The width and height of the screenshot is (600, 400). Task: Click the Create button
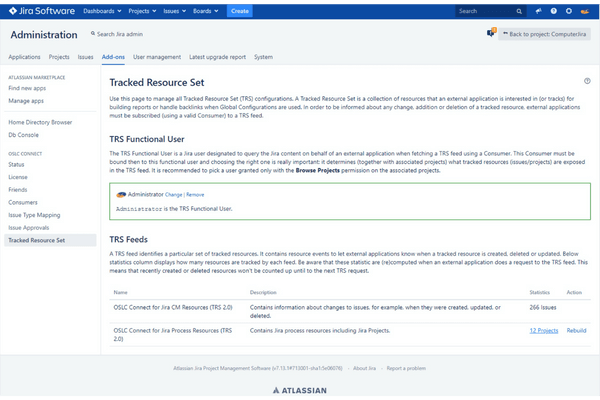240,11
